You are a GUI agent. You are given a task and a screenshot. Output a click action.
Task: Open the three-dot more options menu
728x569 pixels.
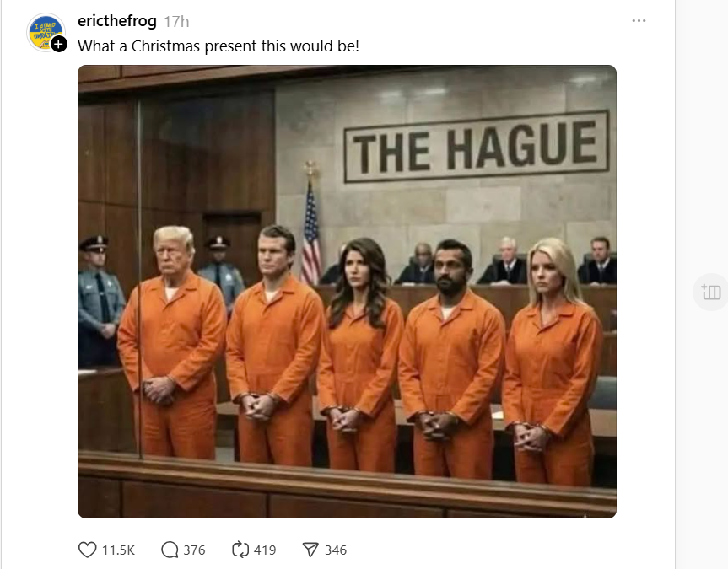coord(639,21)
